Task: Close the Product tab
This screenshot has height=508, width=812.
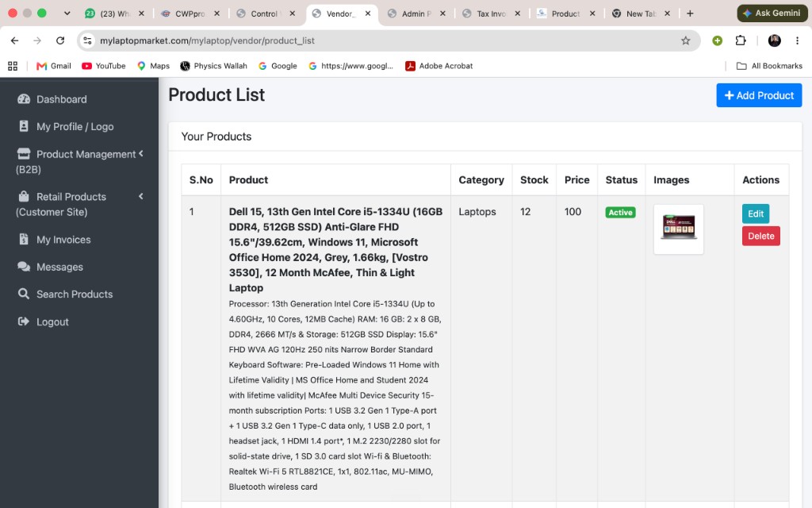Action: [x=592, y=13]
